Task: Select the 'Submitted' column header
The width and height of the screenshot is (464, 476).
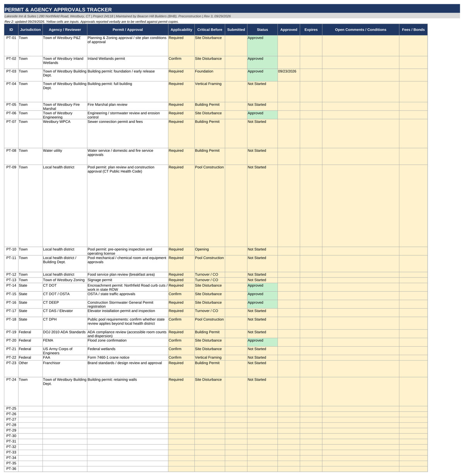Action: tap(236, 30)
